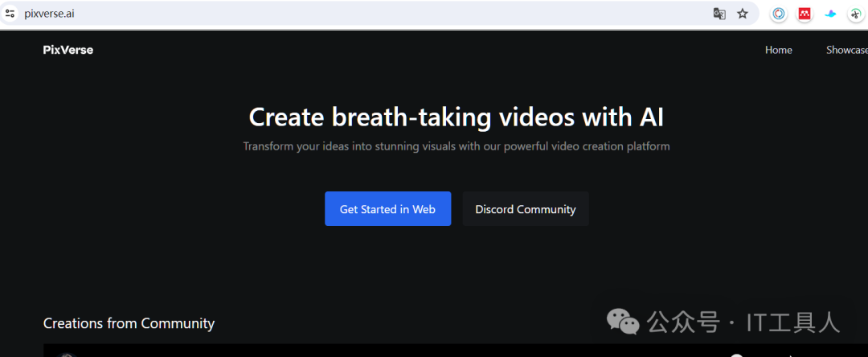Screen dimensions: 868x357
Task: Open the blue-purple bird extension icon
Action: (829, 14)
